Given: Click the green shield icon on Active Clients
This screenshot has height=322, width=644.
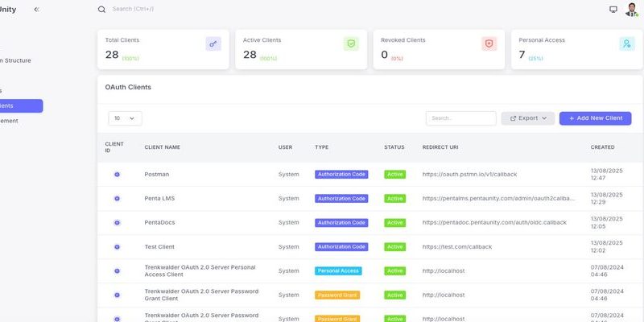Looking at the screenshot, I should (351, 44).
